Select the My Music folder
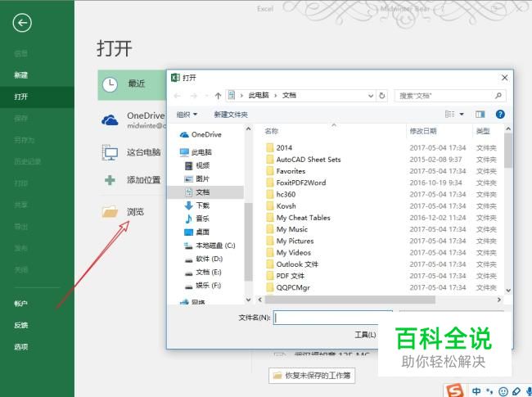532x397 pixels. coord(286,229)
